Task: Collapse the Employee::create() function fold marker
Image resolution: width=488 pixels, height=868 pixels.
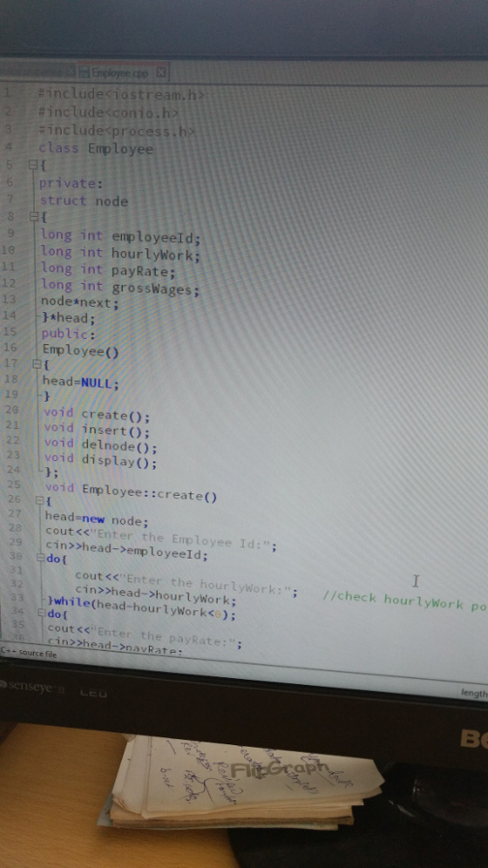Action: tap(39, 500)
